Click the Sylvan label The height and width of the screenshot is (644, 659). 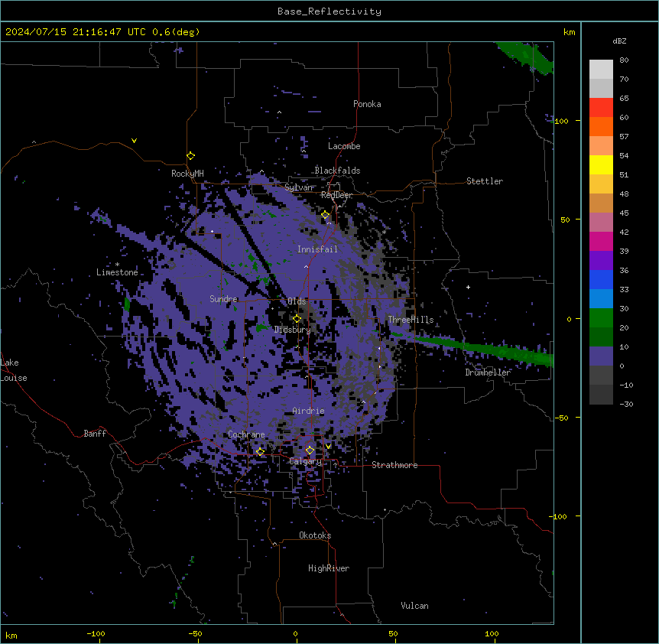(299, 187)
